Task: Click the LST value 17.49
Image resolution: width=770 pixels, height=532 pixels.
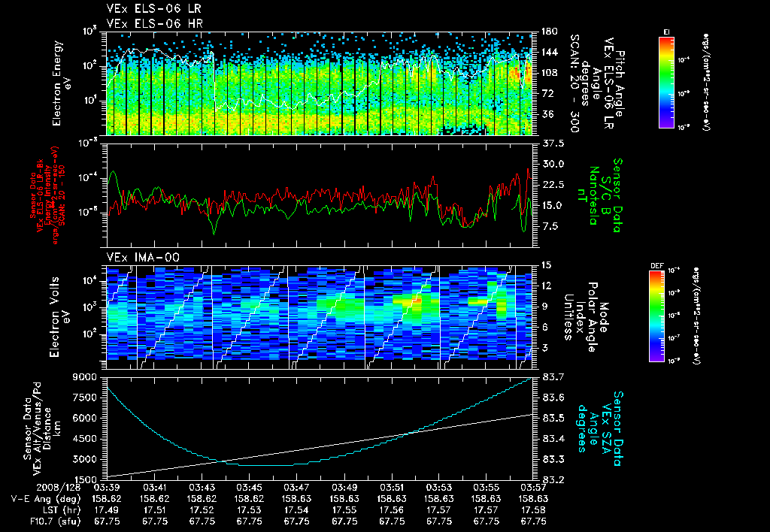Action: click(x=107, y=510)
